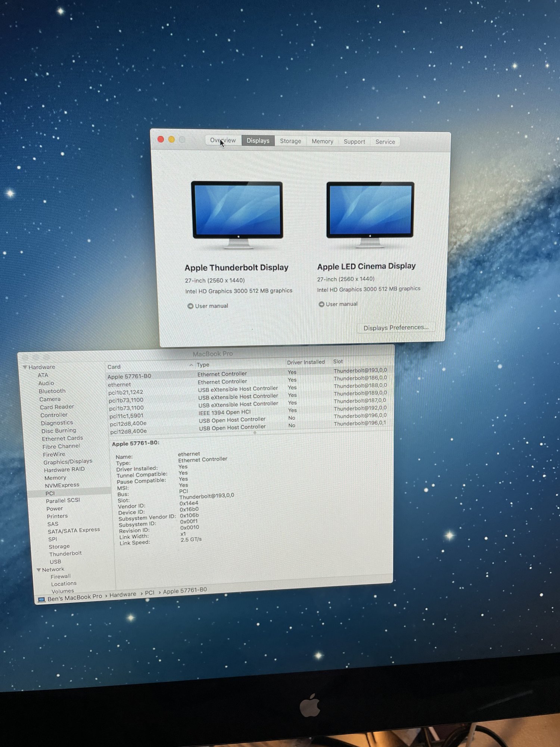The image size is (560, 747).
Task: Select Disc Burning in the sidebar
Action: point(59,431)
